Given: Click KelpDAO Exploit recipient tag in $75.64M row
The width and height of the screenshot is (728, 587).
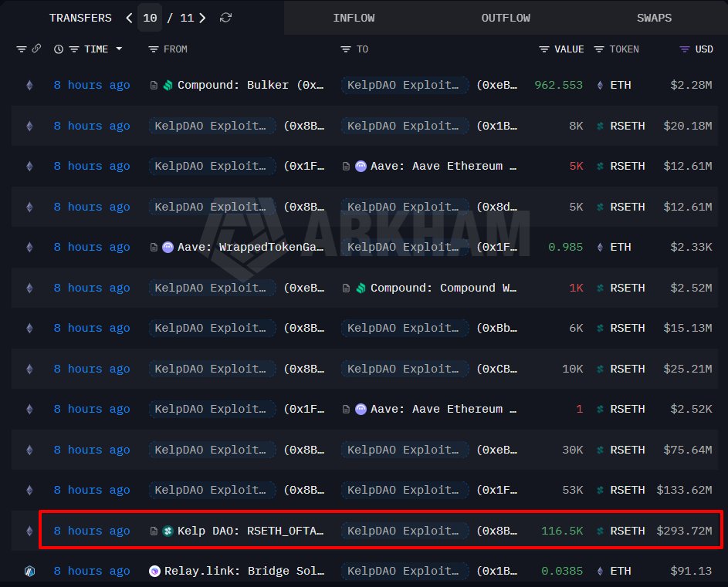Looking at the screenshot, I should (405, 450).
